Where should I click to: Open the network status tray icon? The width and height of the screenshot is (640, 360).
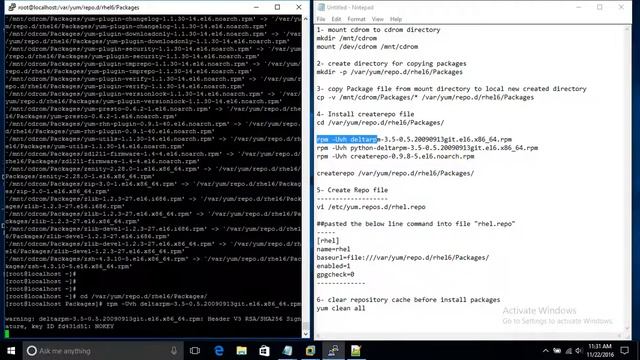coord(569,351)
